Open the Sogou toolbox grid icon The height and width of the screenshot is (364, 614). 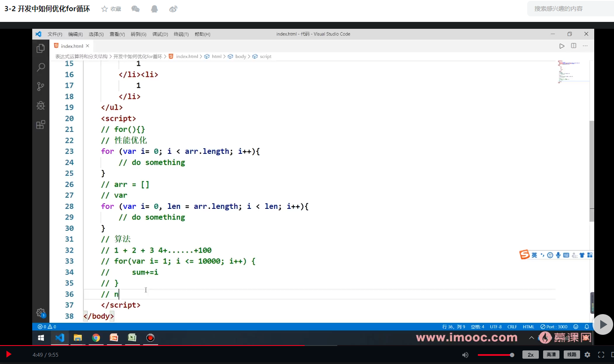tap(590, 255)
